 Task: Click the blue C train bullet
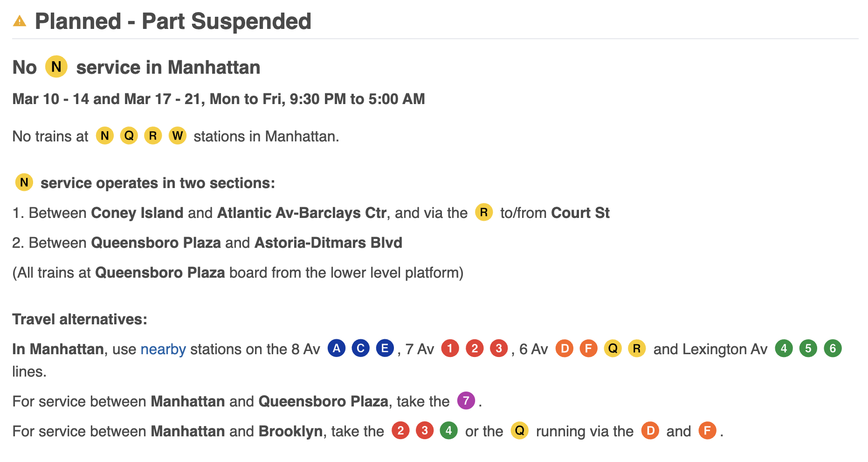tap(360, 348)
